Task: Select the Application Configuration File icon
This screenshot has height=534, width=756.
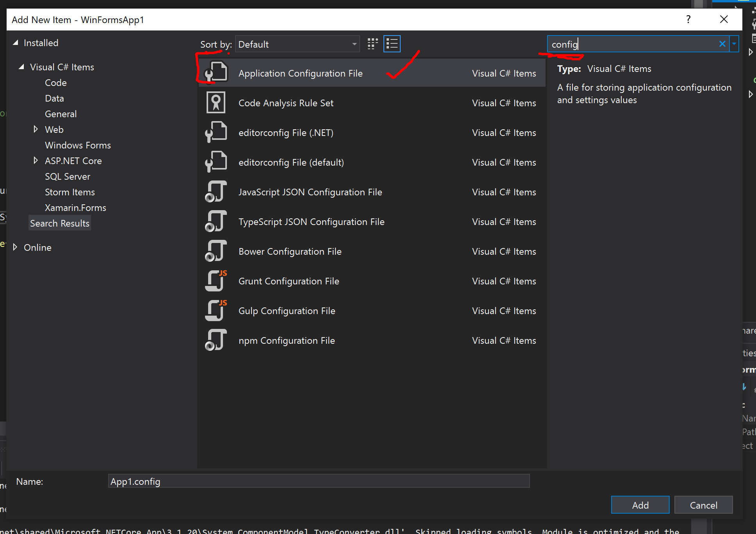Action: (x=216, y=73)
